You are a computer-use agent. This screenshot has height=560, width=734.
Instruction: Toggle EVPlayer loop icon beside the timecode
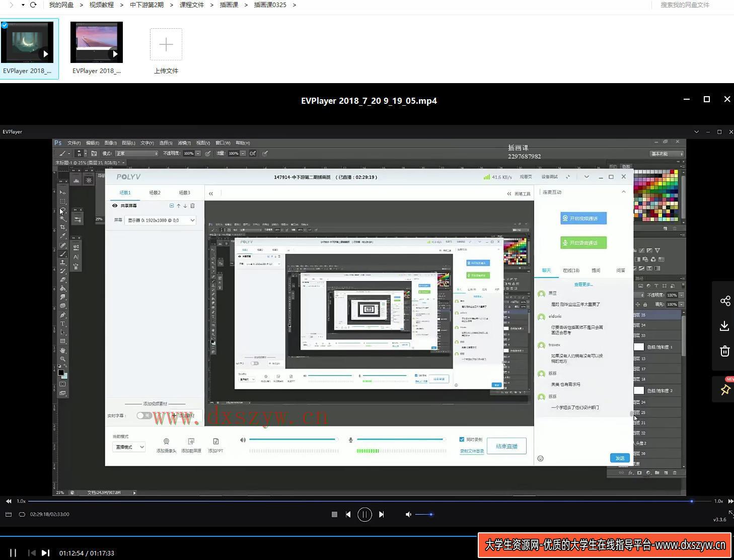(22, 514)
